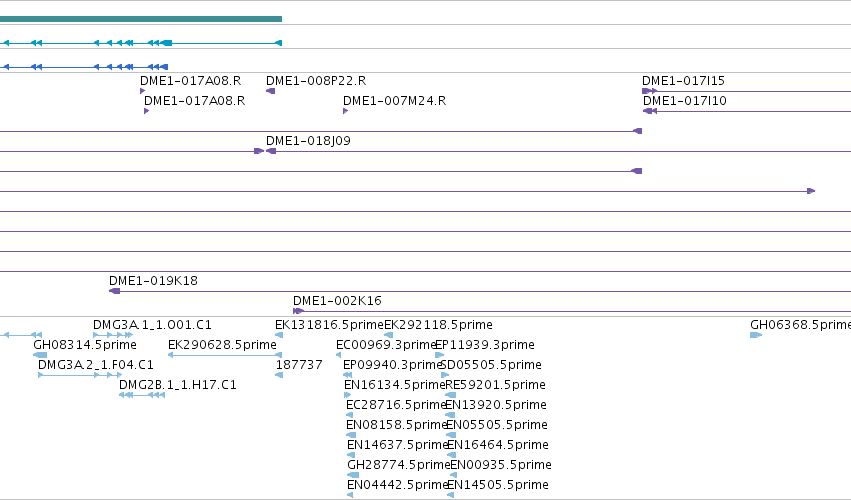Viewport: 851px width, 500px height.
Task: Click the EN05505.5prime label
Action: [x=497, y=426]
